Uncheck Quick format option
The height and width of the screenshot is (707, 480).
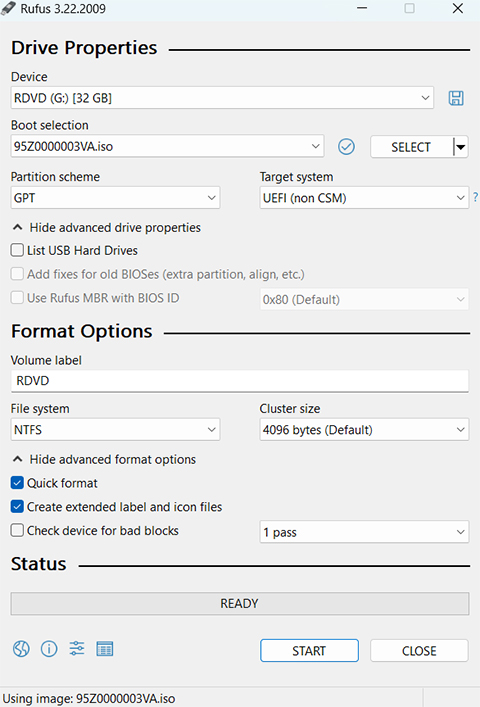coord(17,483)
